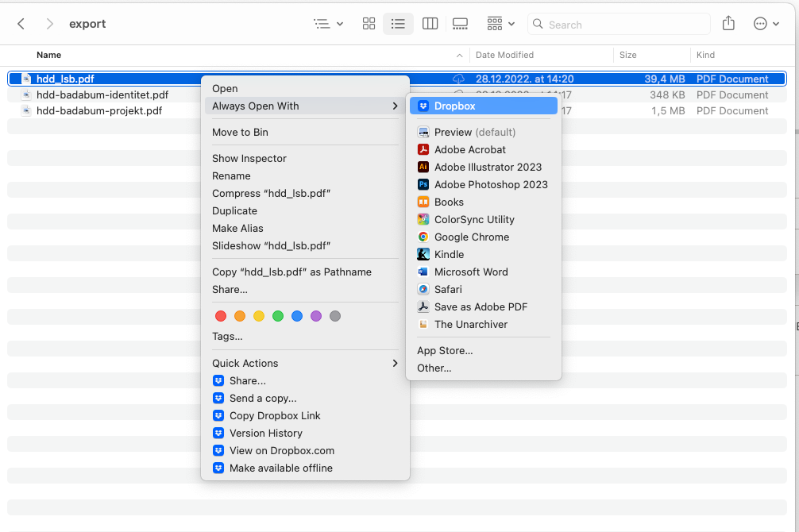Click Copy Dropbox Link
799x532 pixels.
(x=273, y=415)
